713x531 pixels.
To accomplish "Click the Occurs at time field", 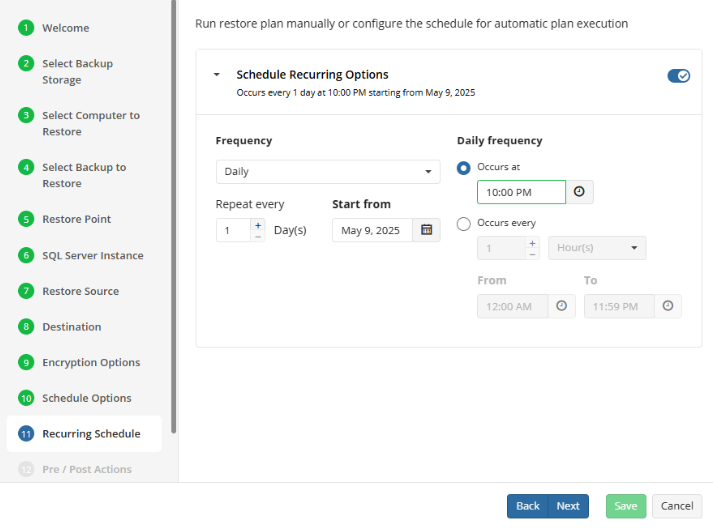I will click(520, 192).
